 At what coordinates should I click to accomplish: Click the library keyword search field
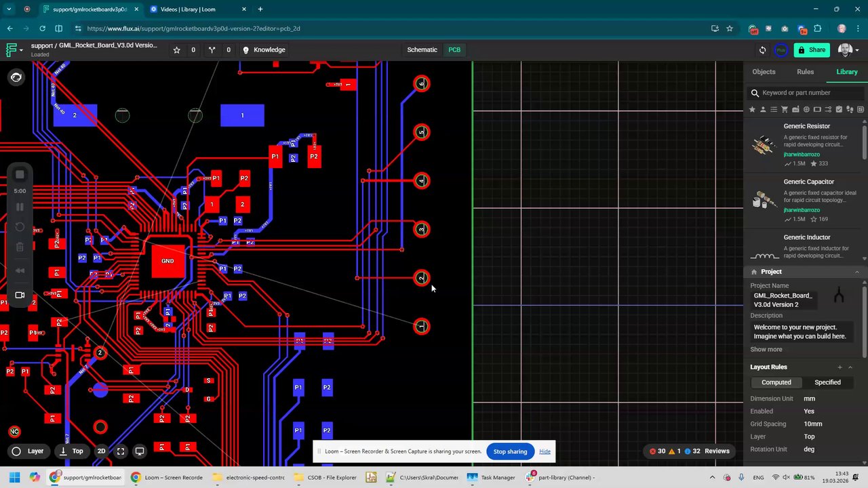click(807, 93)
